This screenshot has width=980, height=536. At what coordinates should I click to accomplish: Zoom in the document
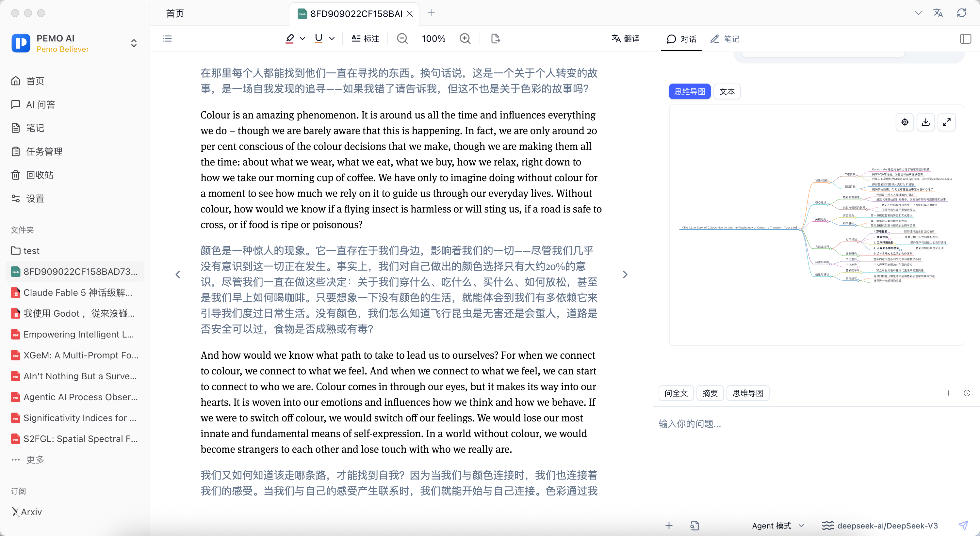point(465,39)
